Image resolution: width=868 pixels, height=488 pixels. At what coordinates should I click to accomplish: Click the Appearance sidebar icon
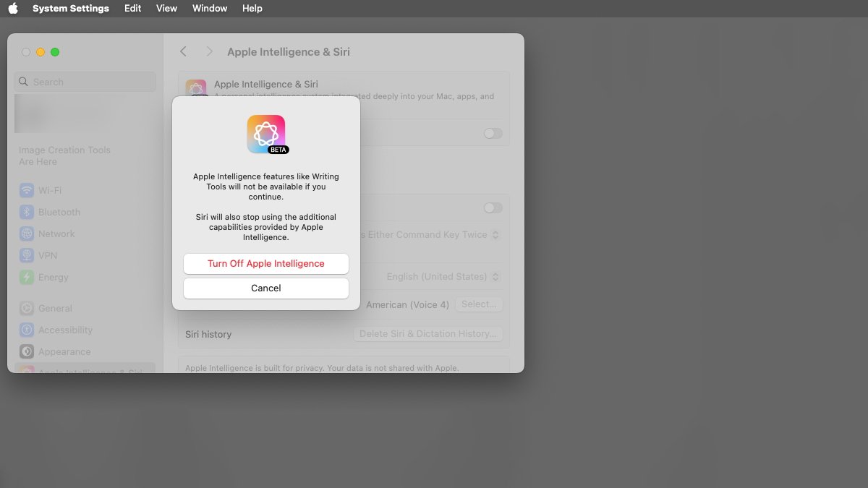pos(27,352)
